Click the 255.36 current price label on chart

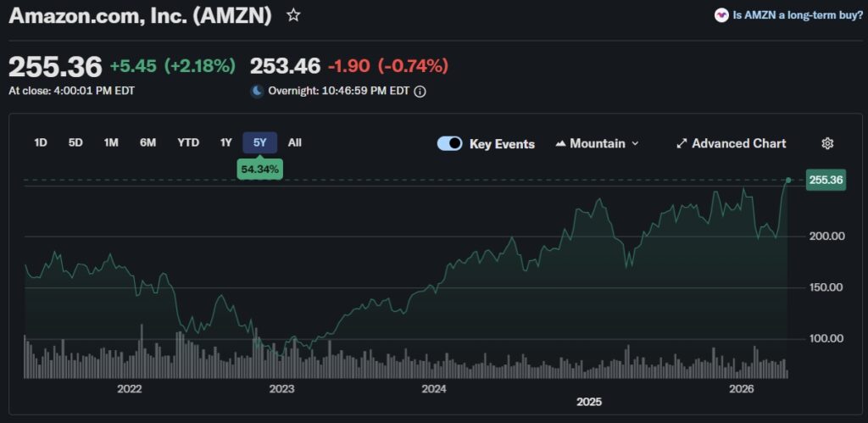click(x=825, y=180)
